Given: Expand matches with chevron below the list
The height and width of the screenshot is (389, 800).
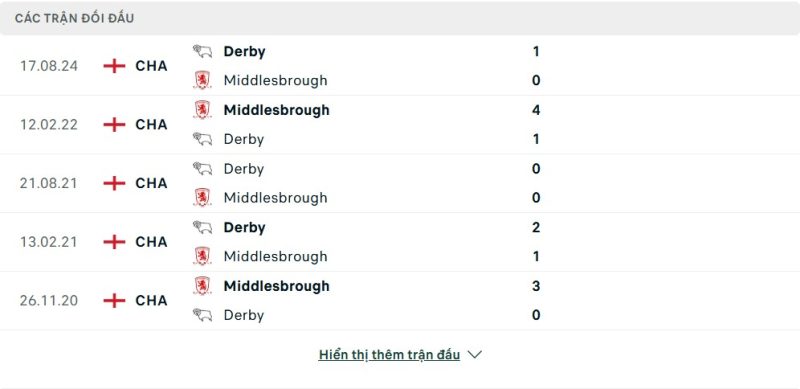Looking at the screenshot, I should [x=474, y=354].
